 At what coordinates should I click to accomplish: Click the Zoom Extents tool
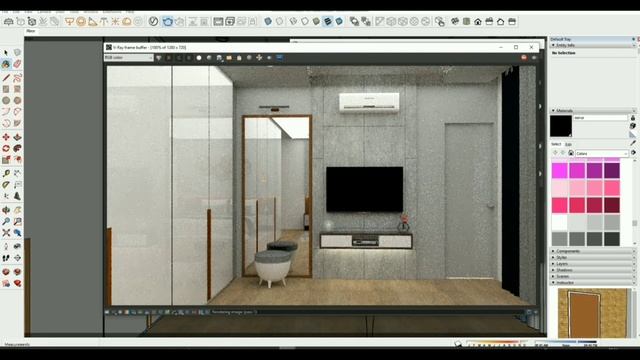tap(6, 233)
